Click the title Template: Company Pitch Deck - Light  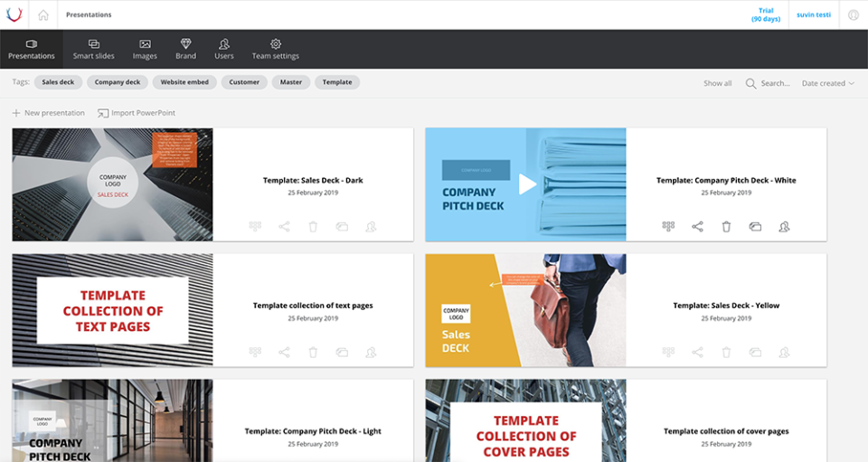point(313,431)
